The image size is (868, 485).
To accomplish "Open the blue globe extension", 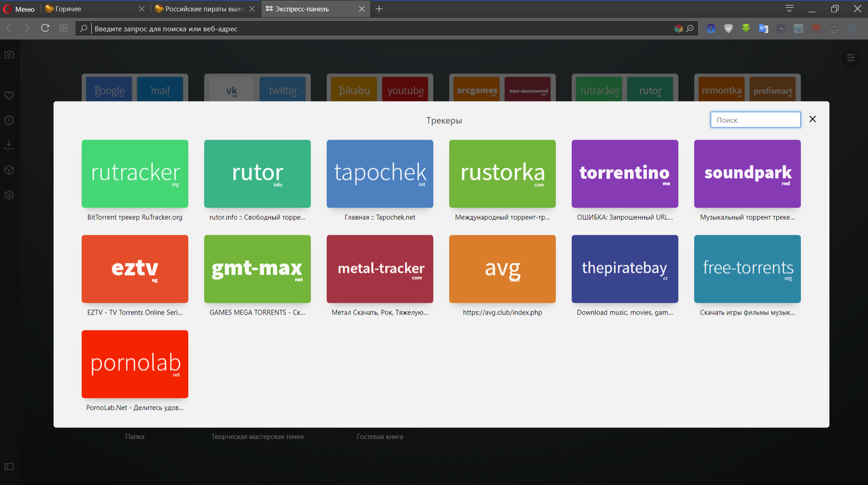I will click(711, 28).
